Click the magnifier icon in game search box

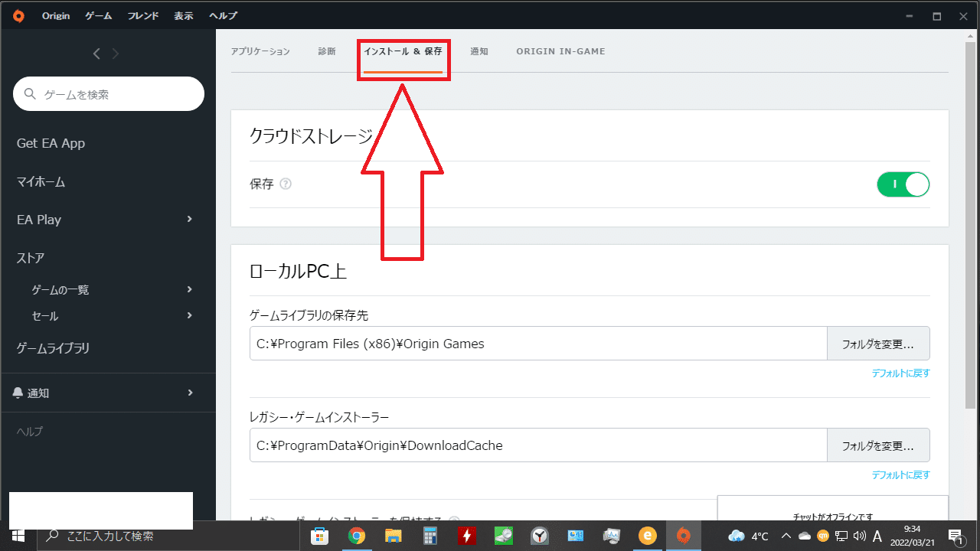pyautogui.click(x=29, y=93)
